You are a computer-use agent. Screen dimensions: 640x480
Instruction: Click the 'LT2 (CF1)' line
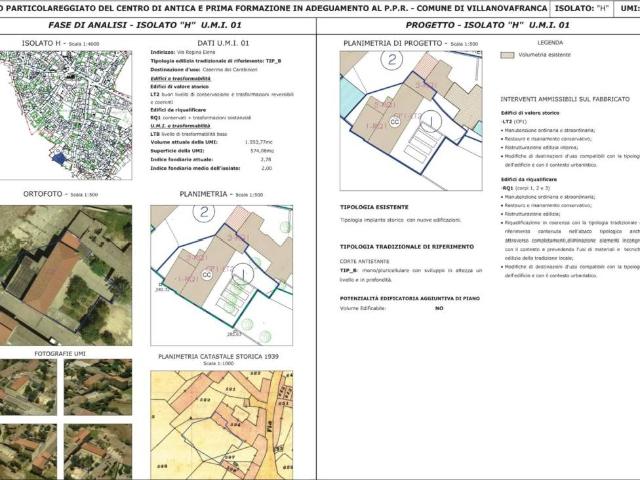pyautogui.click(x=514, y=122)
